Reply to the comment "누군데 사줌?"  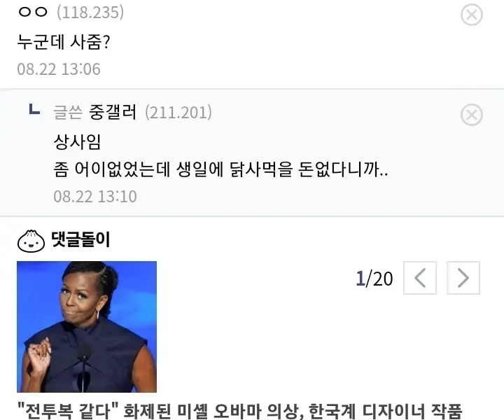coord(63,42)
